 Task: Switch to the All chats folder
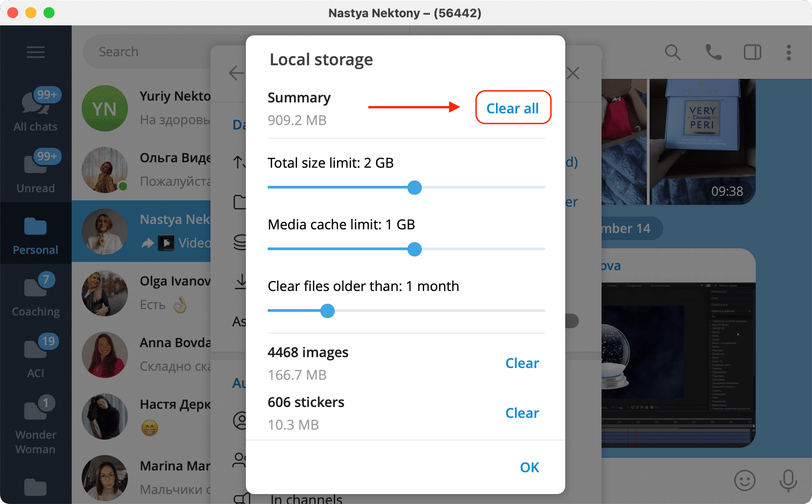click(35, 109)
